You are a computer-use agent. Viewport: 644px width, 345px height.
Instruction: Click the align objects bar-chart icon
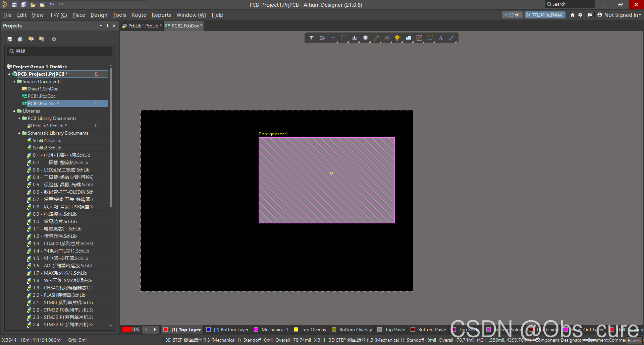(355, 38)
